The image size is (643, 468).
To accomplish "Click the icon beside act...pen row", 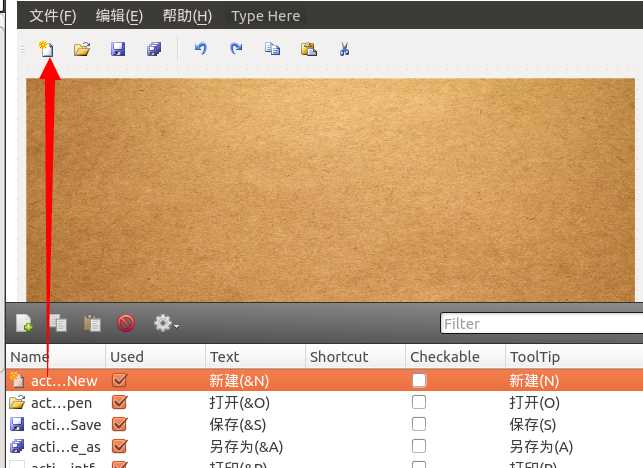I will [17, 402].
